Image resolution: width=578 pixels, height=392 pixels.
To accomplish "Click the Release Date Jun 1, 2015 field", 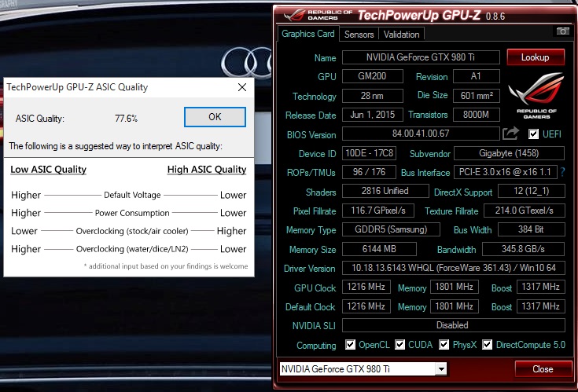I will 373,115.
